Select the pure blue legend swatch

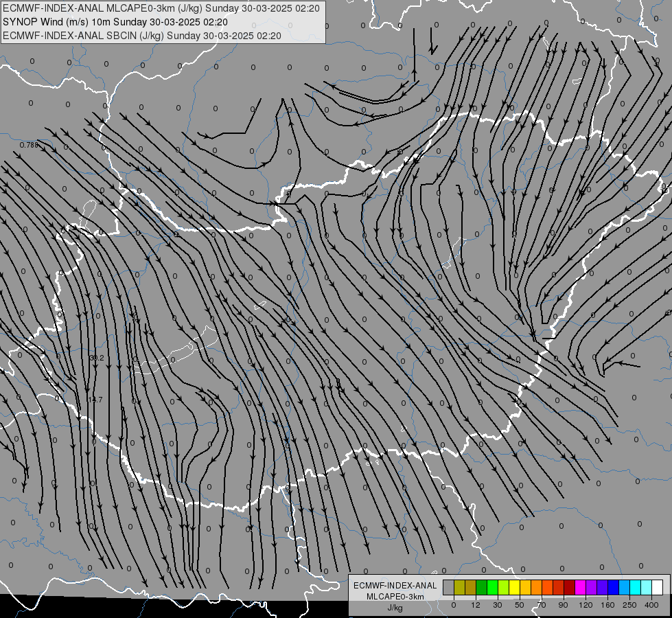(613, 587)
